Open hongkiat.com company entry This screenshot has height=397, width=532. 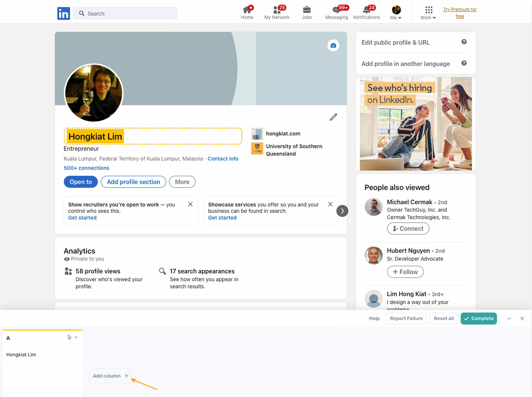coord(283,133)
